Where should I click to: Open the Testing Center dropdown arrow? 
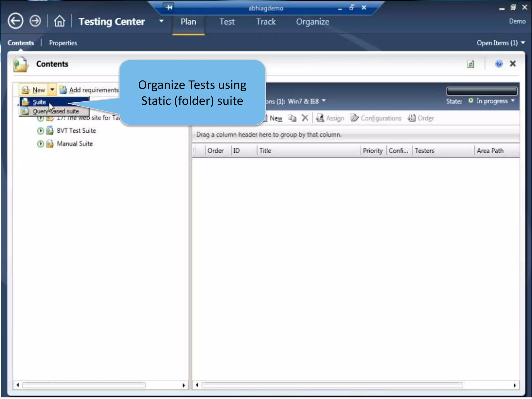tap(161, 21)
